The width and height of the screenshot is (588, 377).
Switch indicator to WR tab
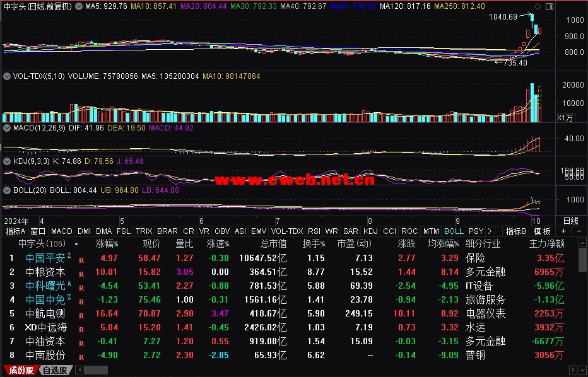tap(331, 231)
